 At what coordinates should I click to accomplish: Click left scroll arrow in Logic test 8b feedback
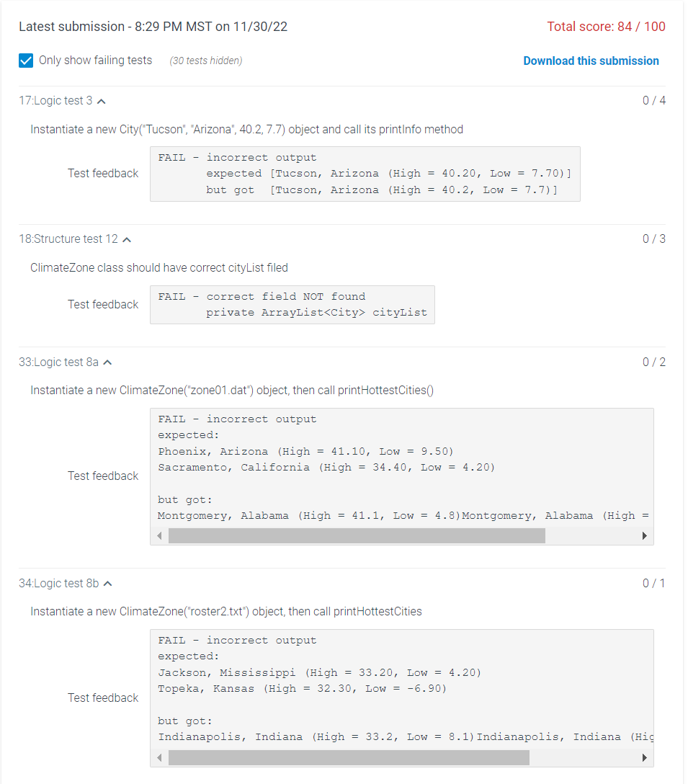(x=159, y=757)
